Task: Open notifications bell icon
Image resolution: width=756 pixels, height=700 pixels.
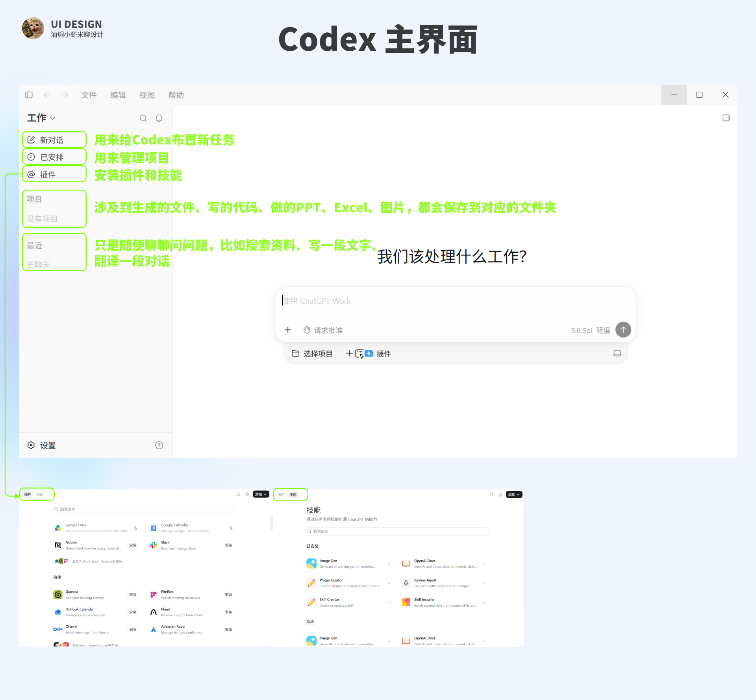Action: 159,118
